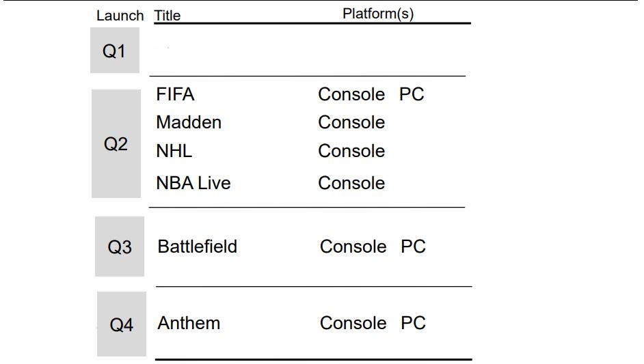Select the Q1 launch quarter box
644x364 pixels.
114,51
